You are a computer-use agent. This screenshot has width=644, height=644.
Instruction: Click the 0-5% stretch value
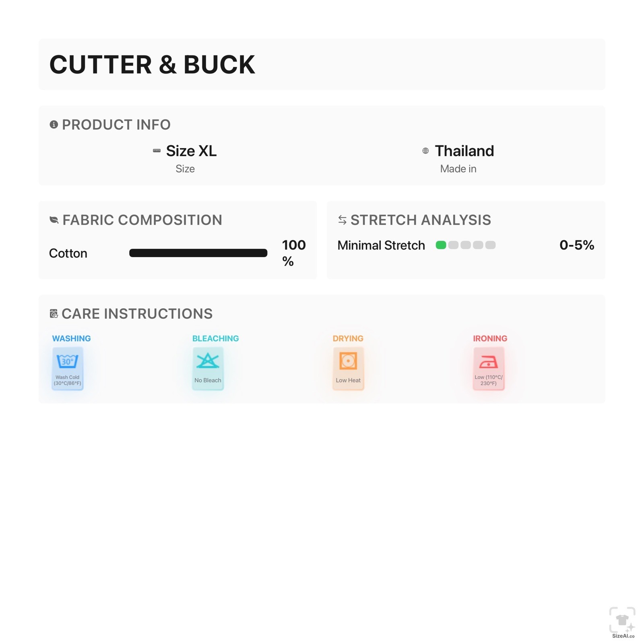tap(577, 245)
